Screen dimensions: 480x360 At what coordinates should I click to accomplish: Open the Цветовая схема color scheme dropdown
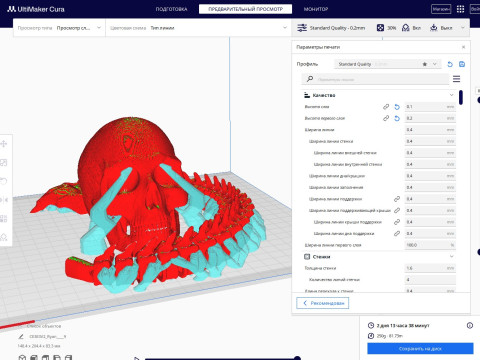[x=199, y=28]
